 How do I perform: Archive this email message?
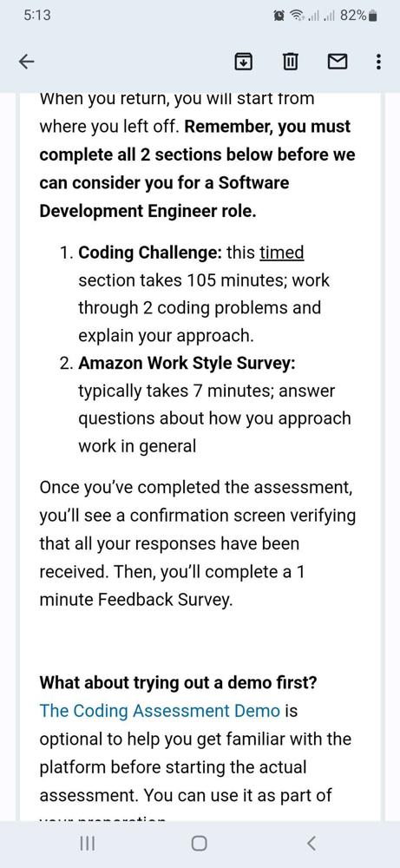point(243,62)
